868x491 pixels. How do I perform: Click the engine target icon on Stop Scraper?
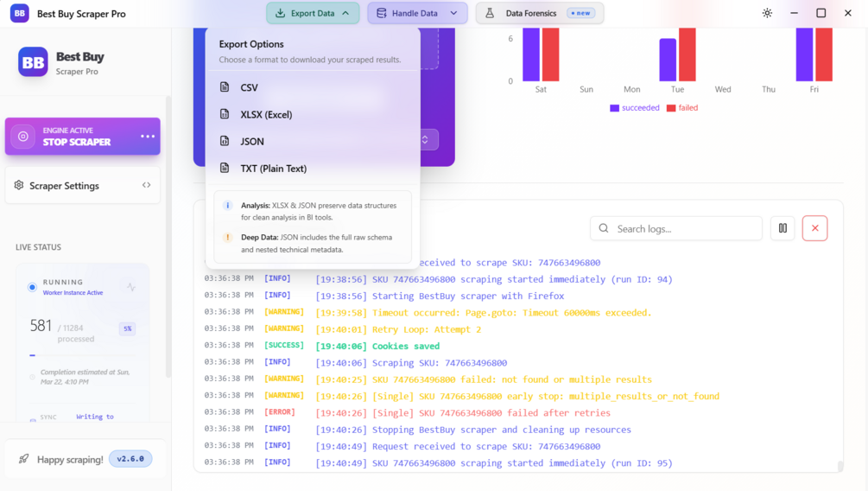point(23,137)
